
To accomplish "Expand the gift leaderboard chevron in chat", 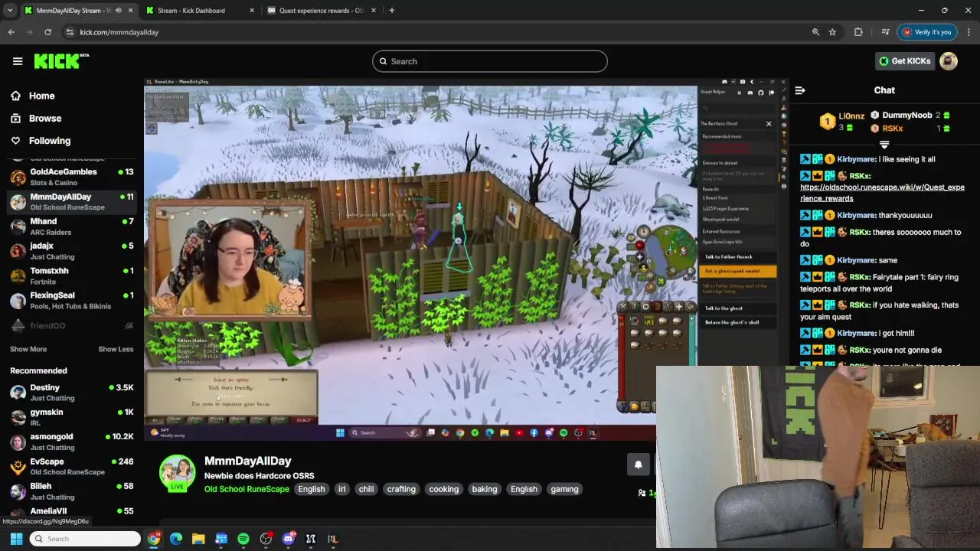I will tap(884, 144).
